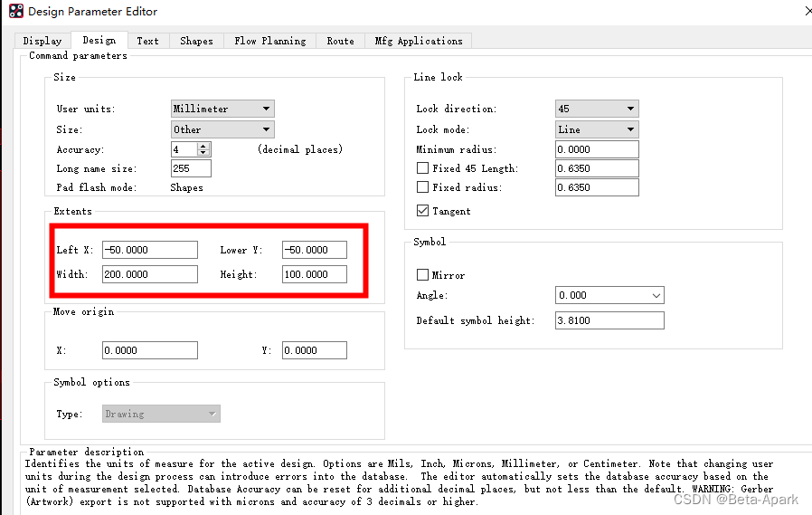Enable the Fixed radius checkbox
Viewport: 812px width, 515px height.
pos(422,187)
